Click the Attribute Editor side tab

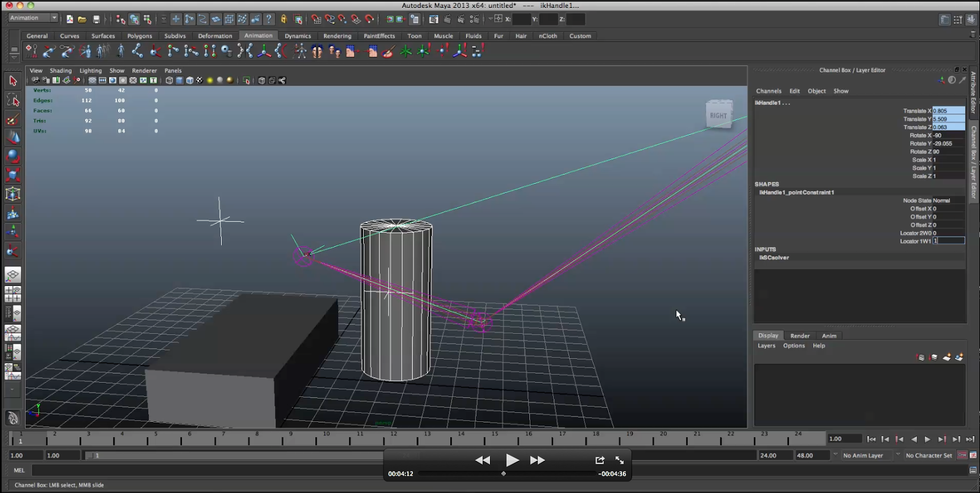coord(973,93)
